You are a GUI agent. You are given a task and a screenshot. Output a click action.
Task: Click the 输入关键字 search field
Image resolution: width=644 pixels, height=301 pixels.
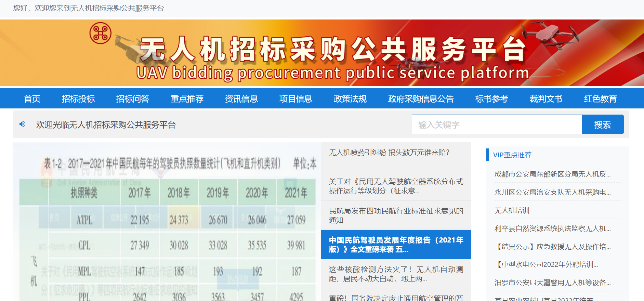tap(496, 125)
